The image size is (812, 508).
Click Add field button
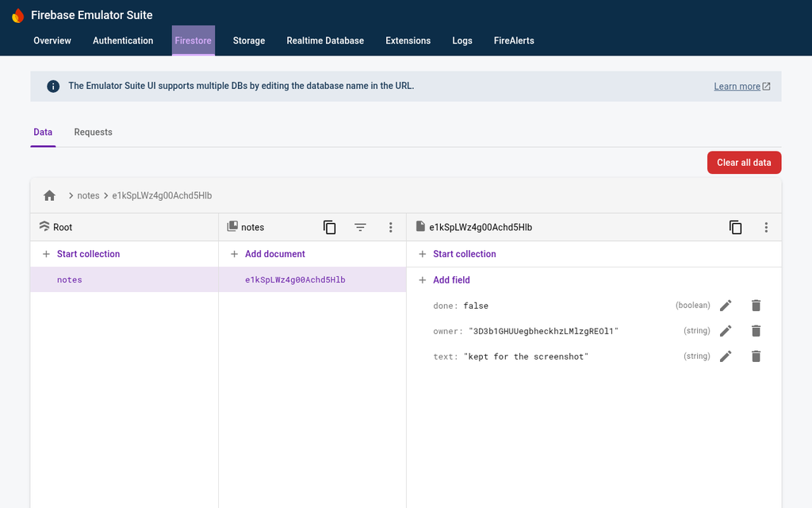451,280
